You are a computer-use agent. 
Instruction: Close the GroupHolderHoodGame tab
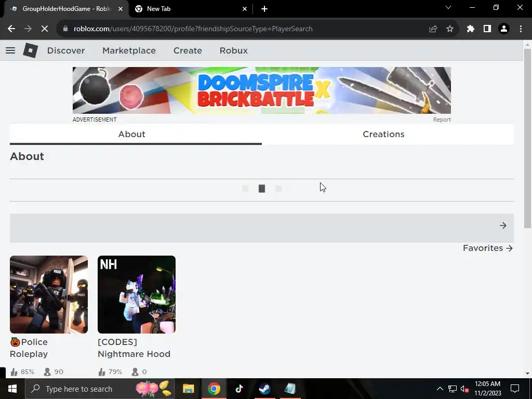(121, 9)
